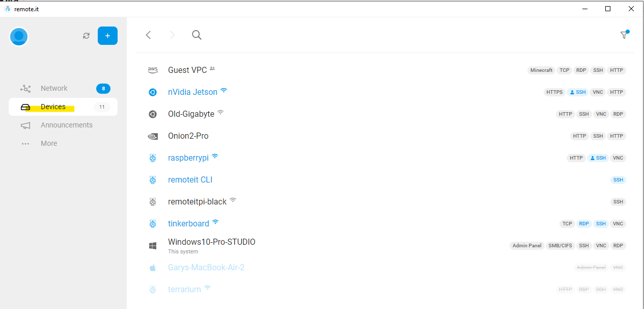Click the RDP tag on tinkerboard
Image resolution: width=644 pixels, height=309 pixels.
coord(584,224)
